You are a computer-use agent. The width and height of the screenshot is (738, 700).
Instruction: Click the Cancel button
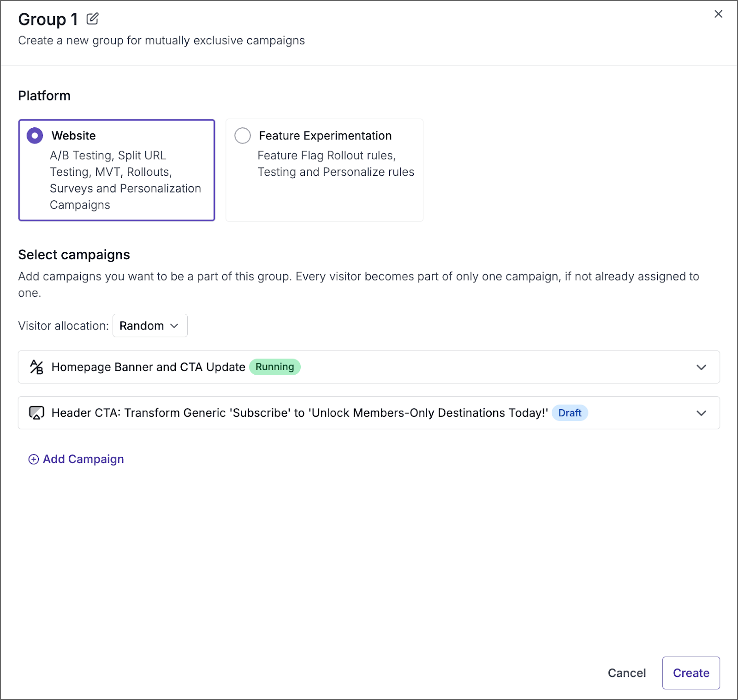click(x=626, y=673)
